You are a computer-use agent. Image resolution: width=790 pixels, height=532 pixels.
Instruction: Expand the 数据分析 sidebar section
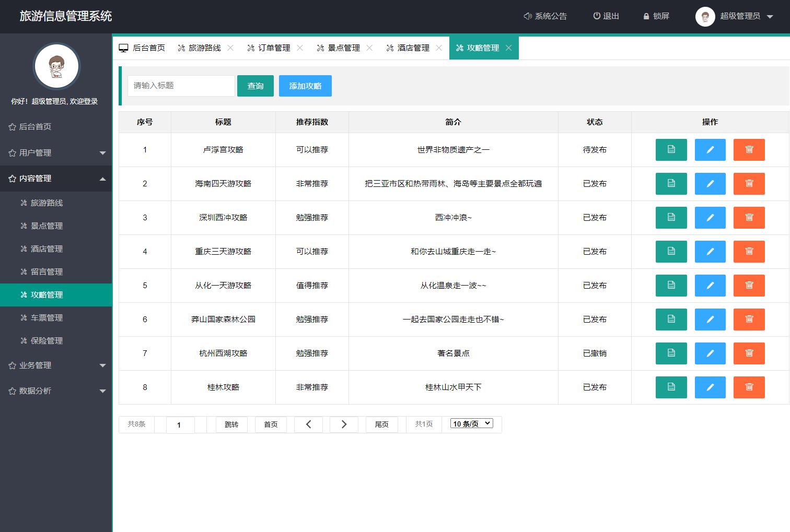pyautogui.click(x=37, y=391)
